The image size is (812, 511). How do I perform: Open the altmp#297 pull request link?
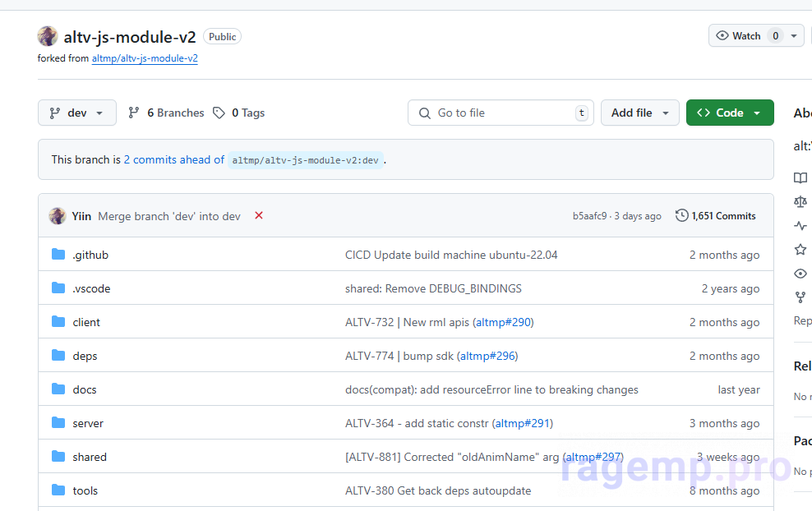tap(593, 457)
